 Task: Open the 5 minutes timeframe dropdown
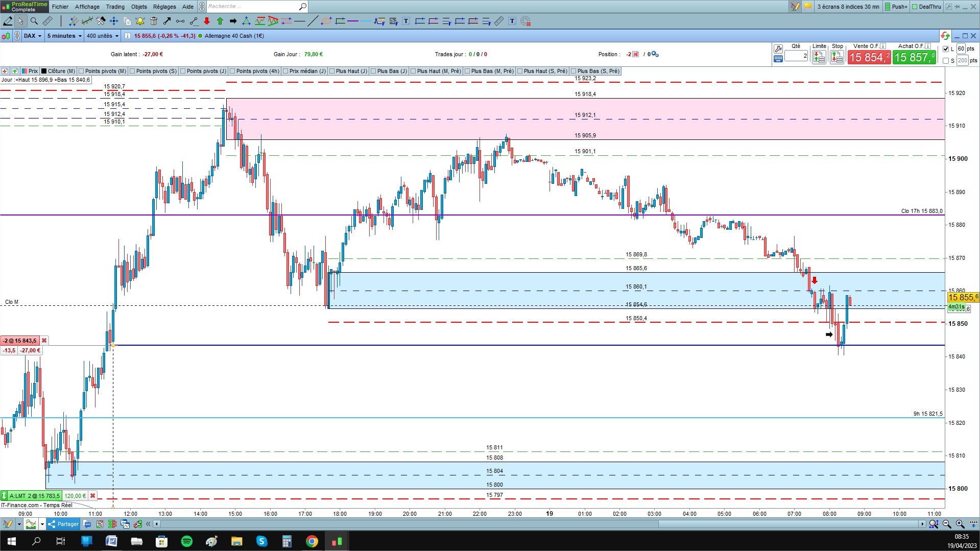coord(64,36)
